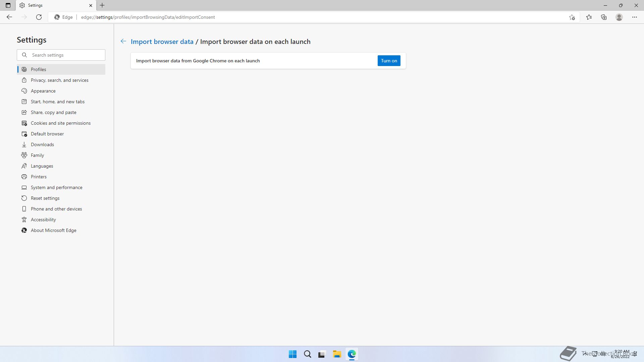
Task: Click the browser Back arrow button
Action: coord(9,17)
